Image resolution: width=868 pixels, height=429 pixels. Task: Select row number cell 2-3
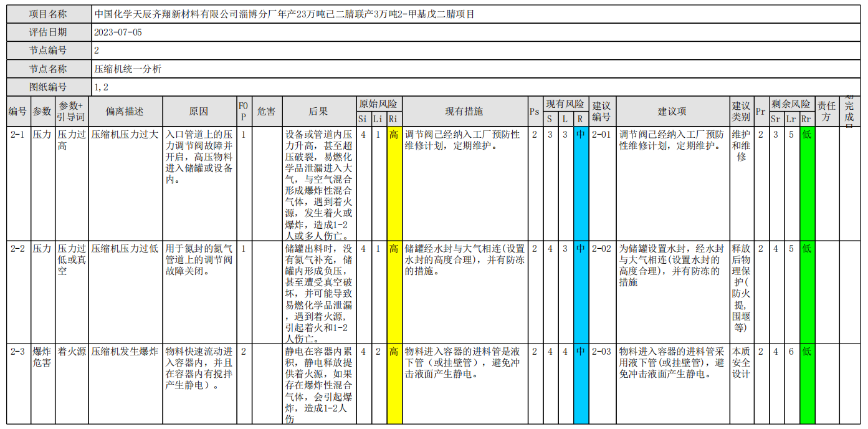click(x=17, y=383)
